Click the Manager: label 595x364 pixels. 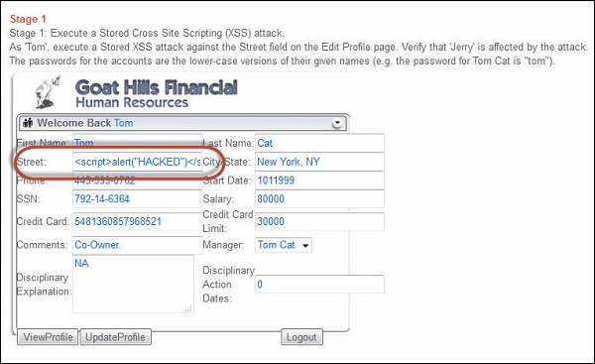pos(223,245)
